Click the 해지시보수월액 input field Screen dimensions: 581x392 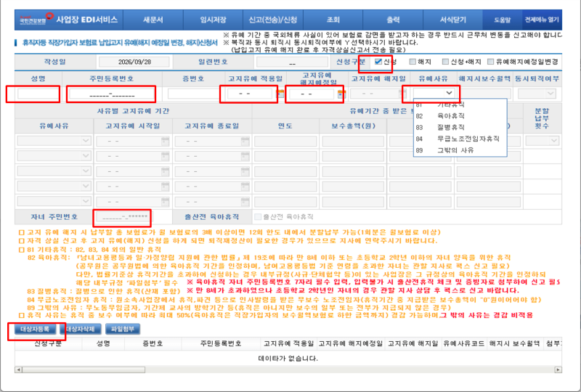tap(484, 94)
